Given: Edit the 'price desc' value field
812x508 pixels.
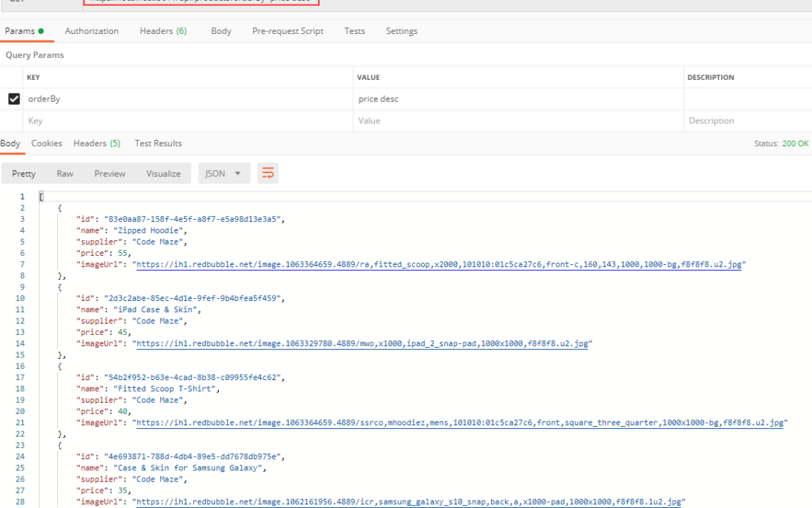Looking at the screenshot, I should coord(517,99).
